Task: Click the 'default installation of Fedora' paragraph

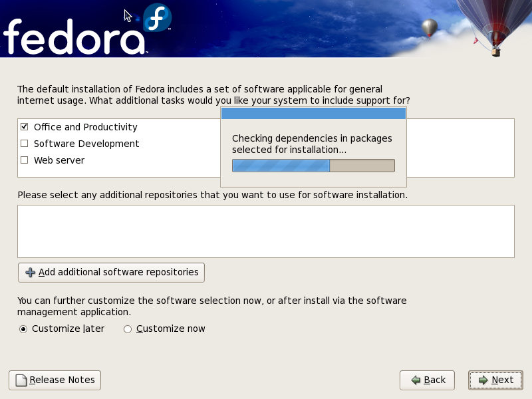Action: 213,95
